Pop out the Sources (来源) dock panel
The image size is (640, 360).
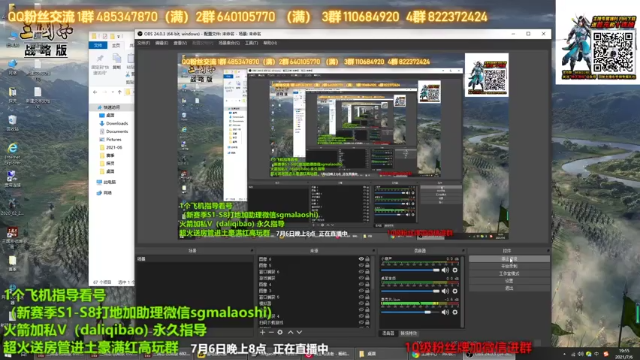click(373, 251)
